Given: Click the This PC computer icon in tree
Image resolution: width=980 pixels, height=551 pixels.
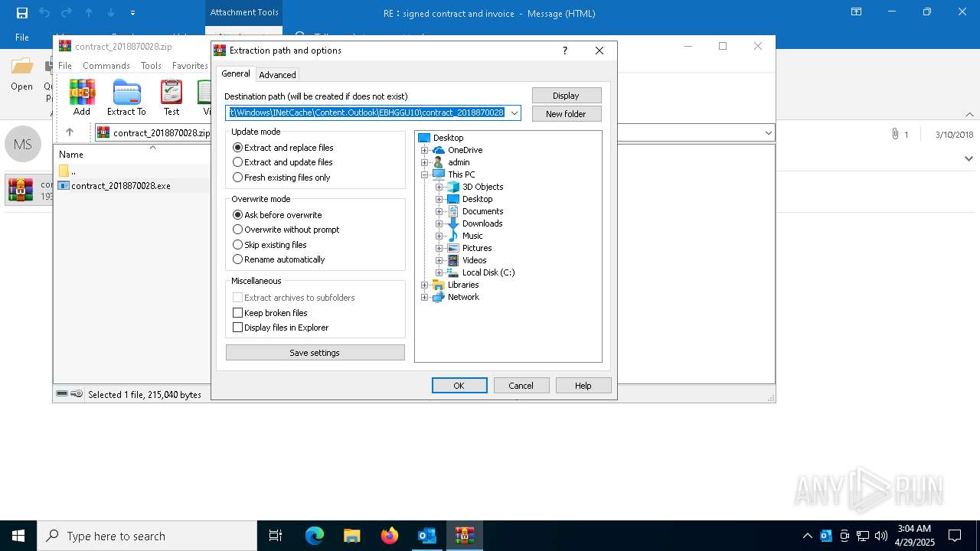Looking at the screenshot, I should pos(439,174).
